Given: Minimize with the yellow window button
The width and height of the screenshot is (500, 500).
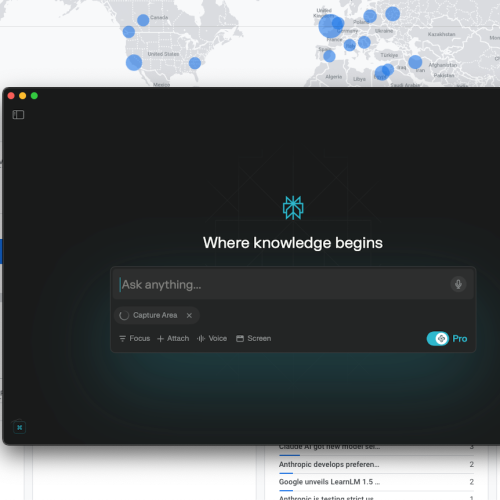Looking at the screenshot, I should [23, 96].
